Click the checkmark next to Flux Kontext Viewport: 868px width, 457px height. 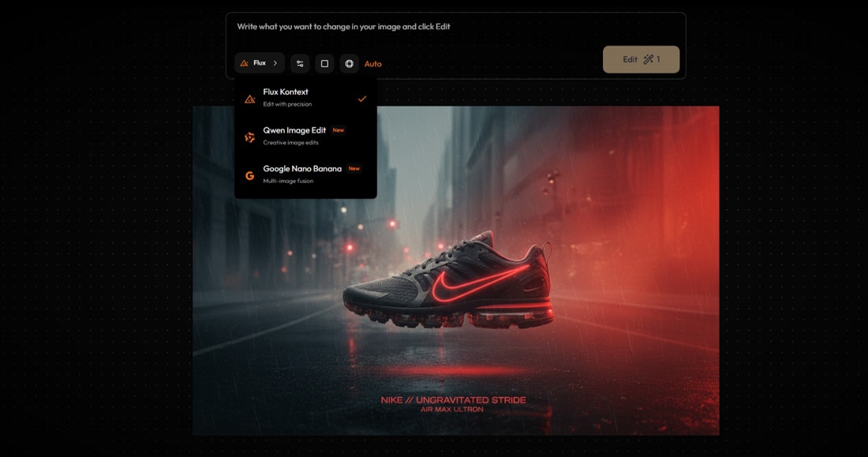362,99
